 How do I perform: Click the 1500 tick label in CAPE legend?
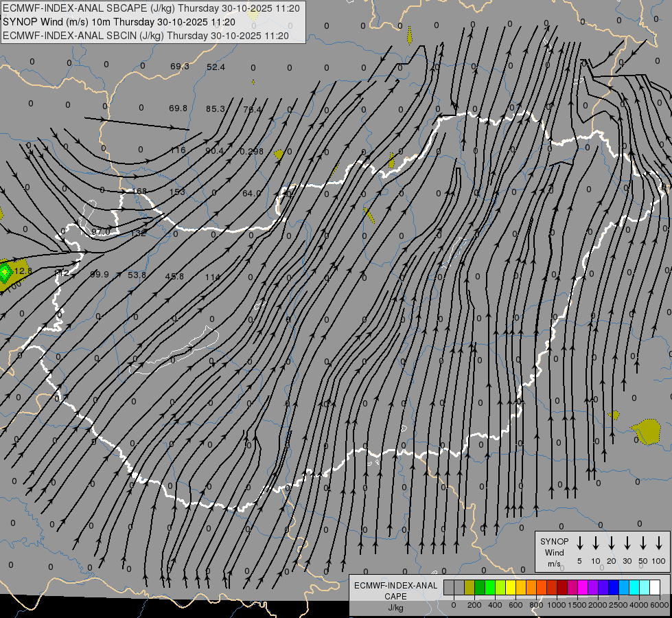(x=577, y=605)
